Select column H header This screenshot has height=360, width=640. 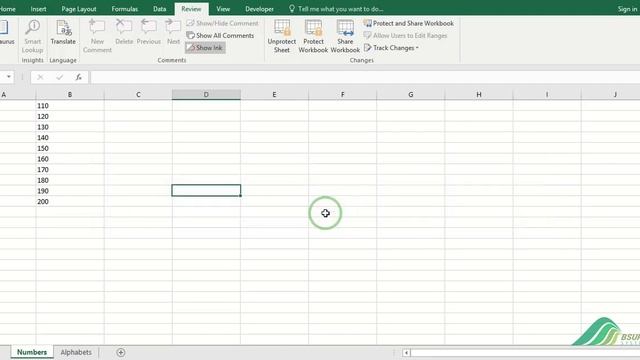(479, 95)
